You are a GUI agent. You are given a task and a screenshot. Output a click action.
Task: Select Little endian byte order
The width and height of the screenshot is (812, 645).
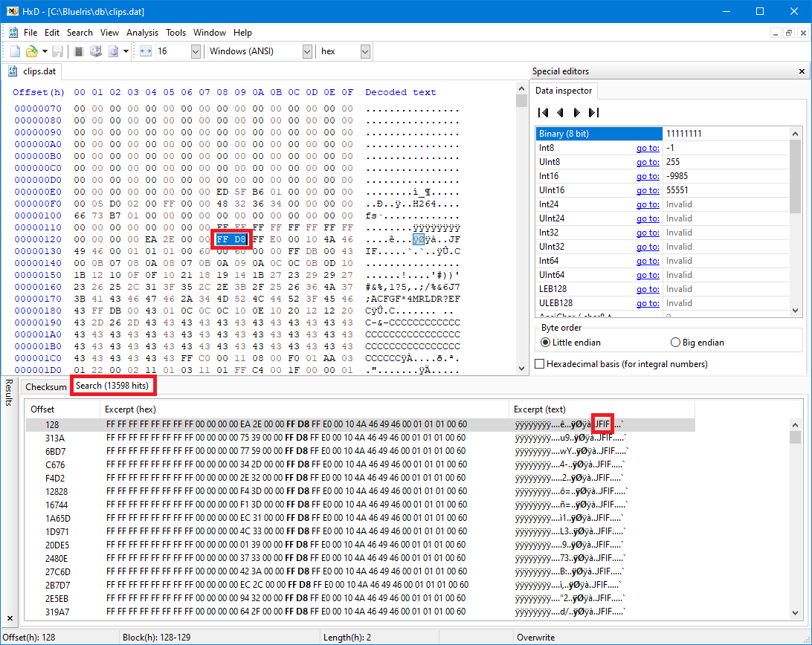pyautogui.click(x=570, y=342)
